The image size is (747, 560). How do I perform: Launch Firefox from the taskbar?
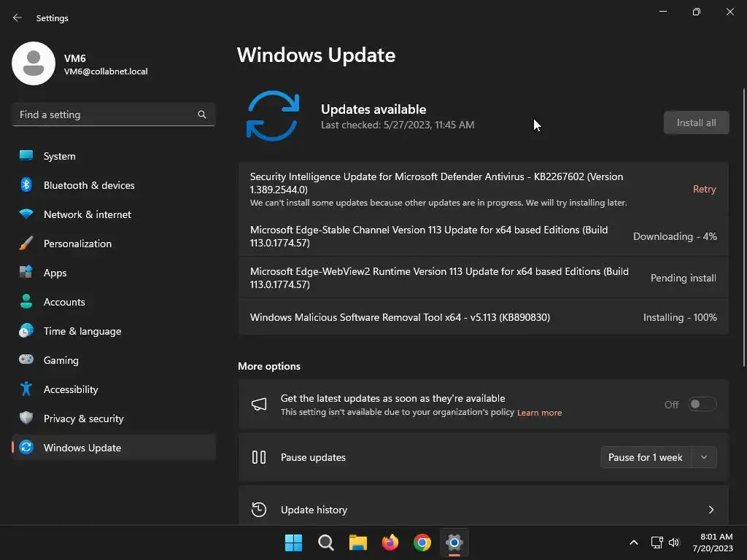point(390,542)
